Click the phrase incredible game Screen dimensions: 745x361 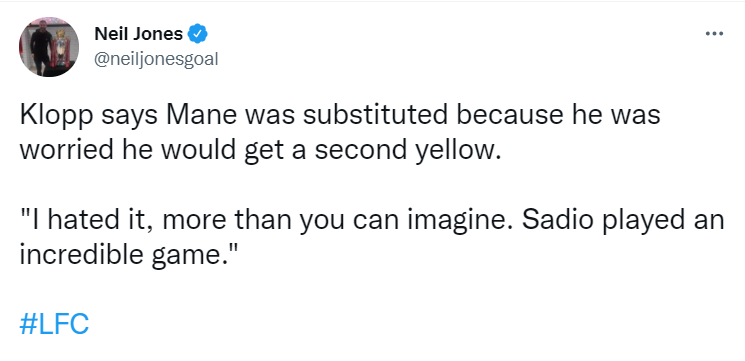pos(125,256)
